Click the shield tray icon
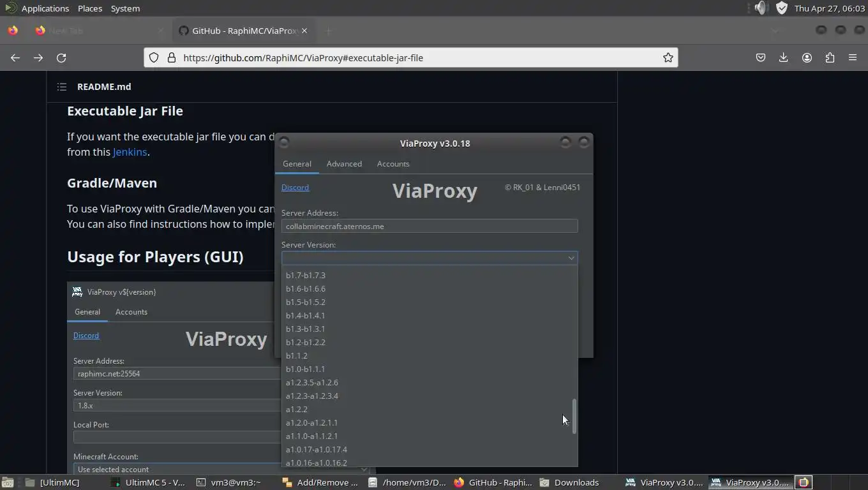 coord(782,8)
